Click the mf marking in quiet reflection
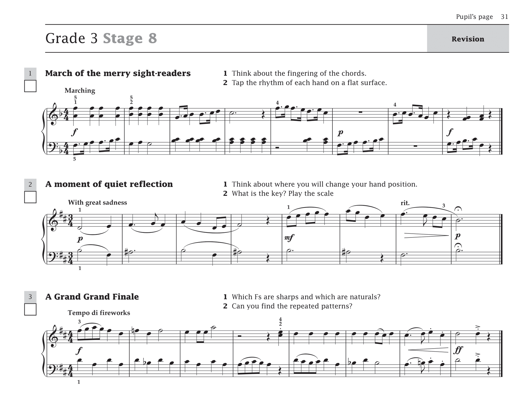 pyautogui.click(x=289, y=238)
